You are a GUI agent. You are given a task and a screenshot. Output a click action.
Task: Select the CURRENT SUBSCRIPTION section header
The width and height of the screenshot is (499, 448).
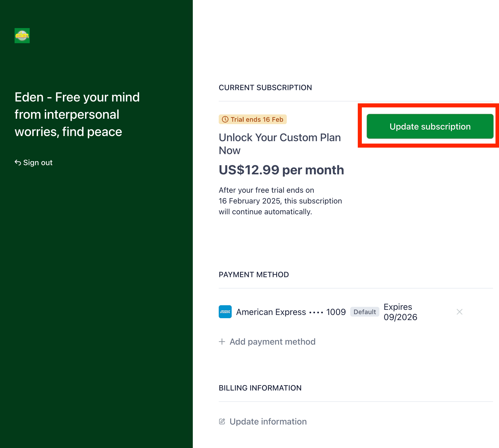coord(265,87)
